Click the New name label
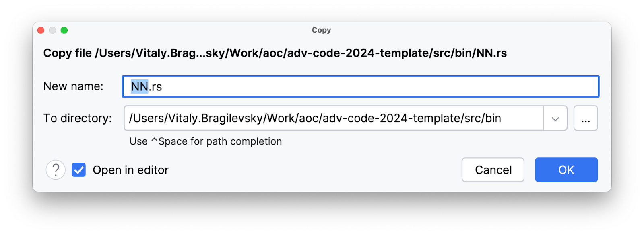Image resolution: width=644 pixels, height=235 pixels. click(x=73, y=86)
